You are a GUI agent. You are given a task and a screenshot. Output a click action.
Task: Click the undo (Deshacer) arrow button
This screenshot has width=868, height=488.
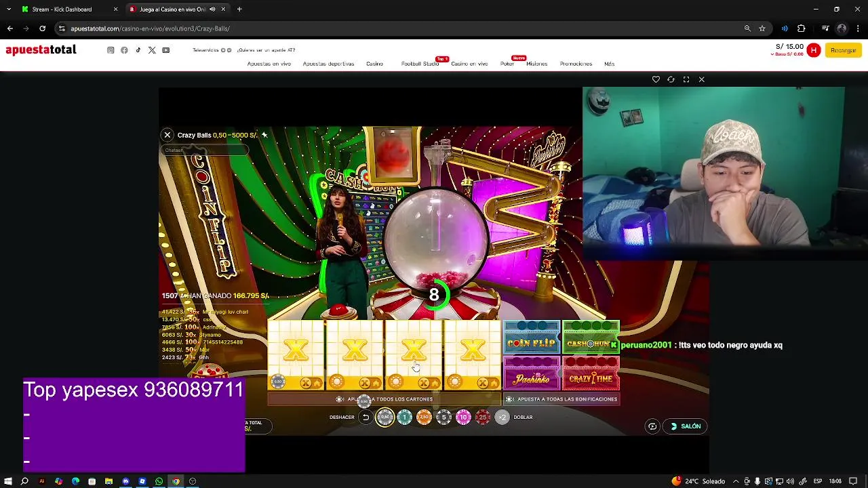pyautogui.click(x=366, y=418)
